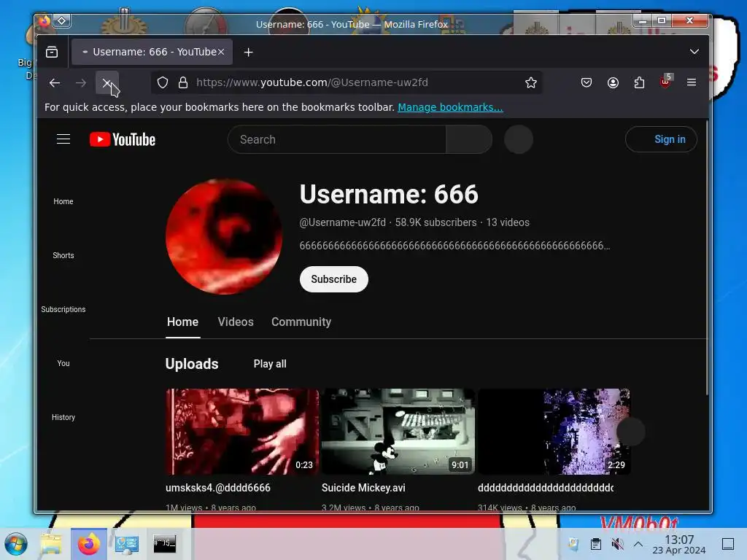Click the round voice search button
The image size is (747, 560).
point(519,139)
